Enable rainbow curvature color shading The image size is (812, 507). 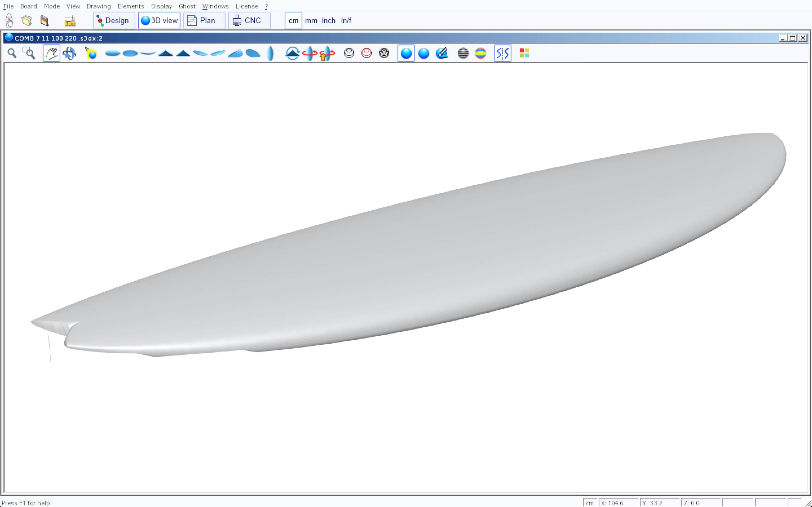click(x=480, y=53)
